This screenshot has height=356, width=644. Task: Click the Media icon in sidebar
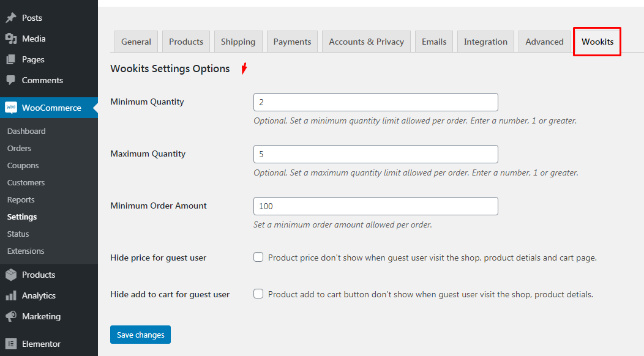click(x=11, y=39)
